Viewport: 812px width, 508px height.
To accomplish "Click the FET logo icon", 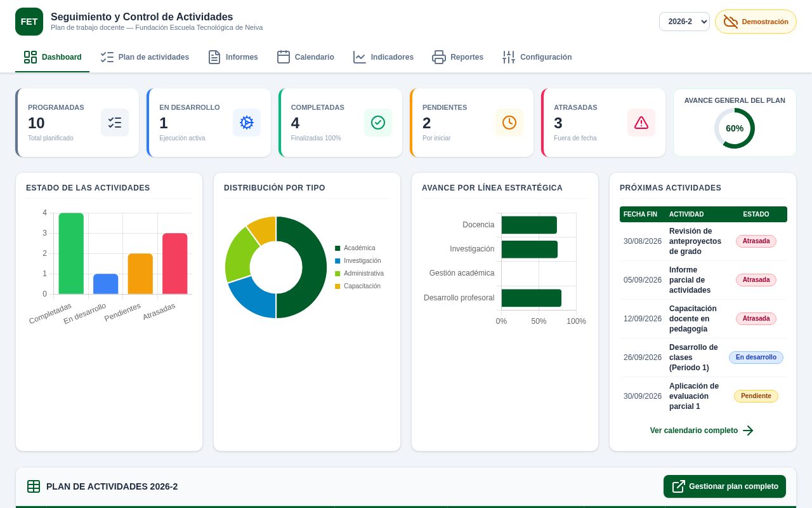I will [x=29, y=22].
